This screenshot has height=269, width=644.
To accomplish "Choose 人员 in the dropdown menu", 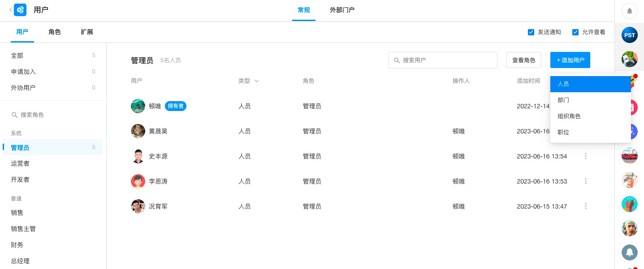I will [563, 84].
